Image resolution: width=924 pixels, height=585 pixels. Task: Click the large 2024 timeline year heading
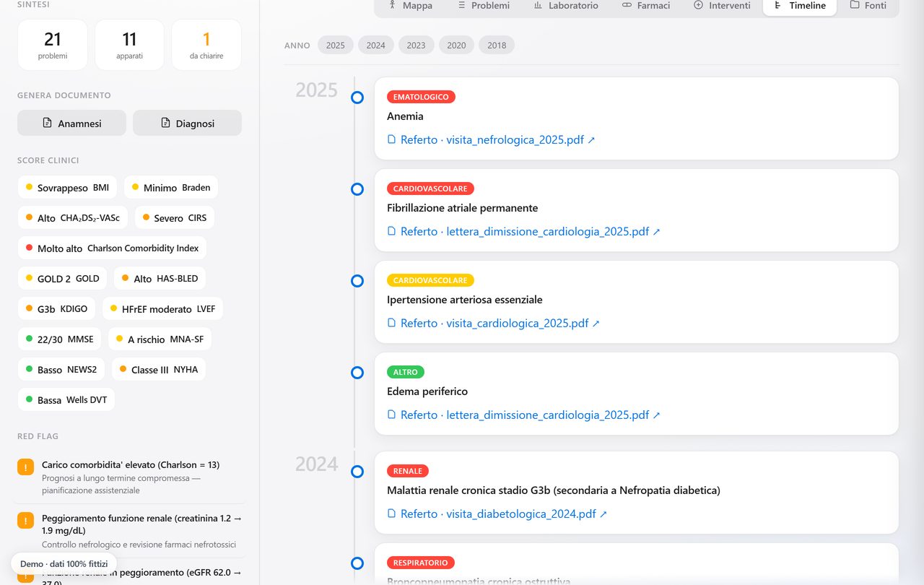pos(316,464)
